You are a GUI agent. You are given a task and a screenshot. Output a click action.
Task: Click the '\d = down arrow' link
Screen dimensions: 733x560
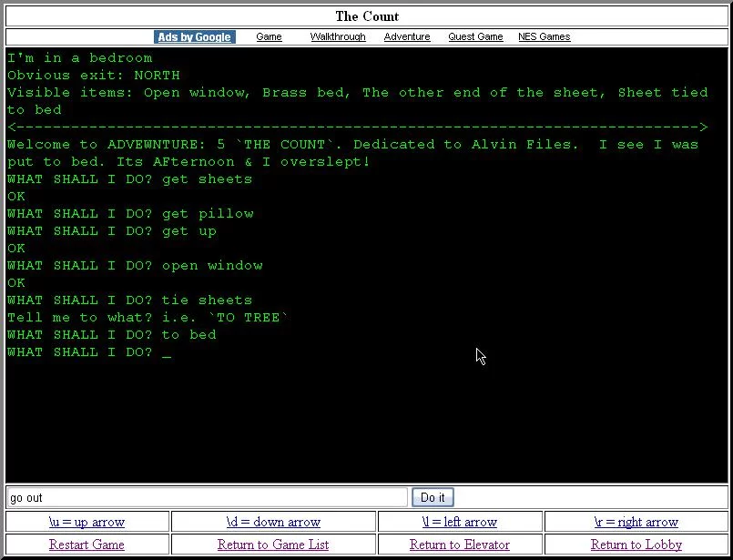[273, 522]
